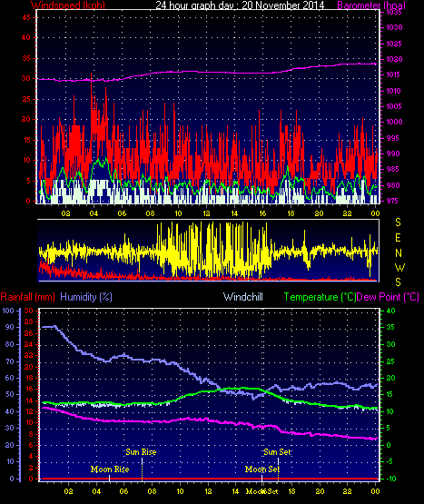Click rainfall scale value 26
Screen dimensions: 424x504
[29, 333]
